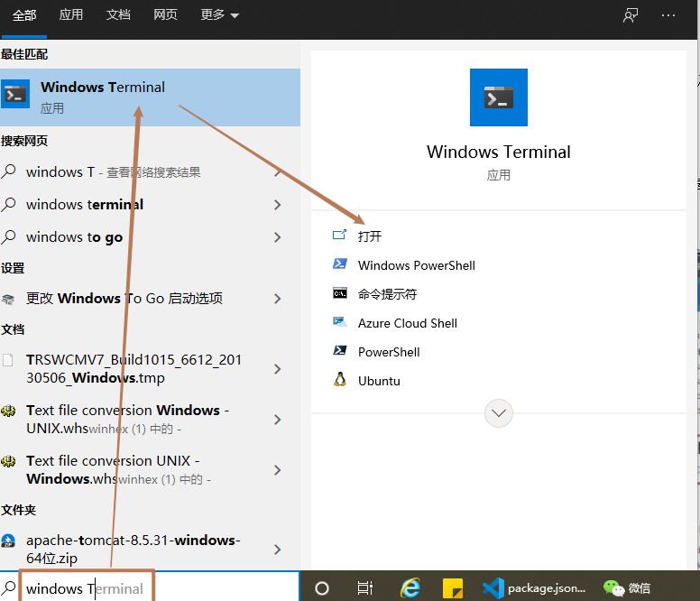Screen dimensions: 700x601
Task: Switch to the 网页 tab
Action: coord(165,14)
